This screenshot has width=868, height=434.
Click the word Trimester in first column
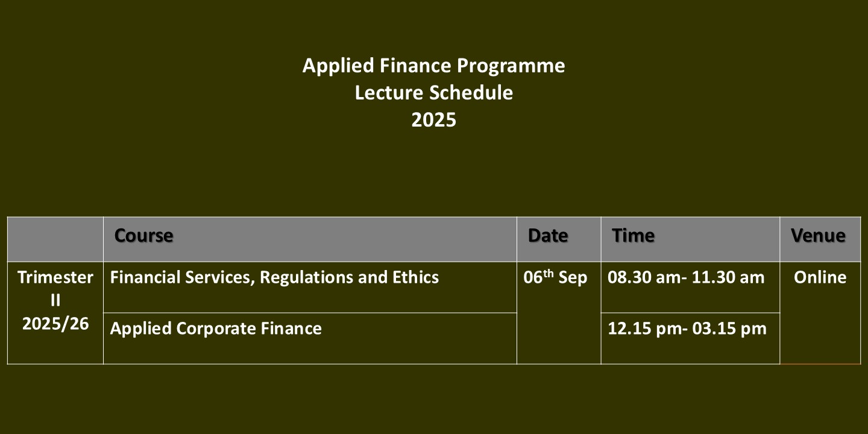[55, 277]
